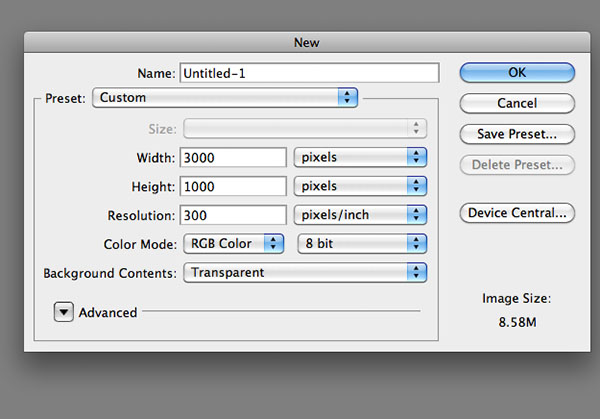
Task: Open the Preset dropdown
Action: (224, 98)
